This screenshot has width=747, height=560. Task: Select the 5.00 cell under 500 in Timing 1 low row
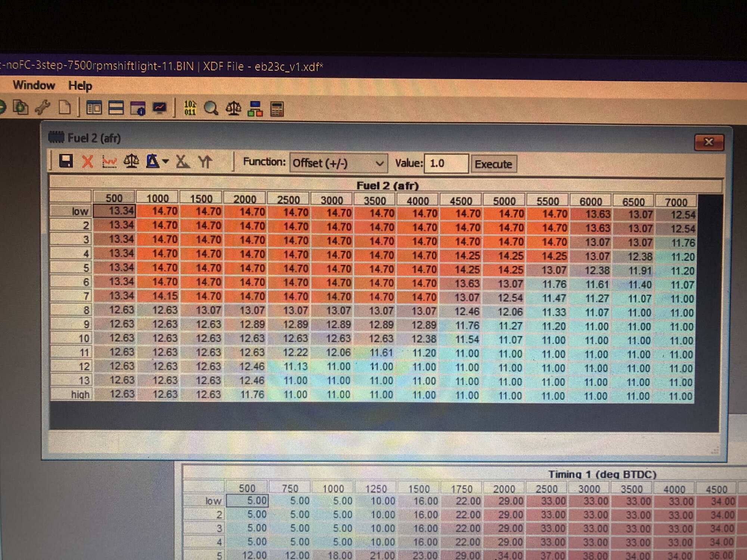(x=247, y=500)
